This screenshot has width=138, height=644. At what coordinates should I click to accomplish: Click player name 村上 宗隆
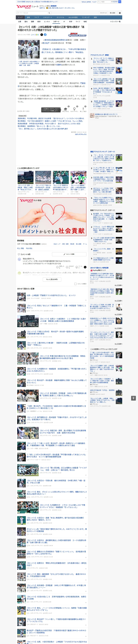click(x=20, y=248)
